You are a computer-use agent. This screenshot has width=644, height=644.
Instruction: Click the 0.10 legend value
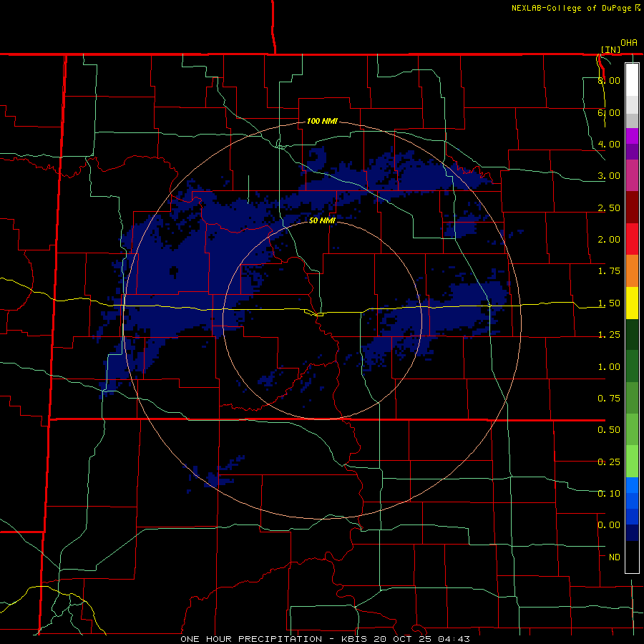point(609,494)
